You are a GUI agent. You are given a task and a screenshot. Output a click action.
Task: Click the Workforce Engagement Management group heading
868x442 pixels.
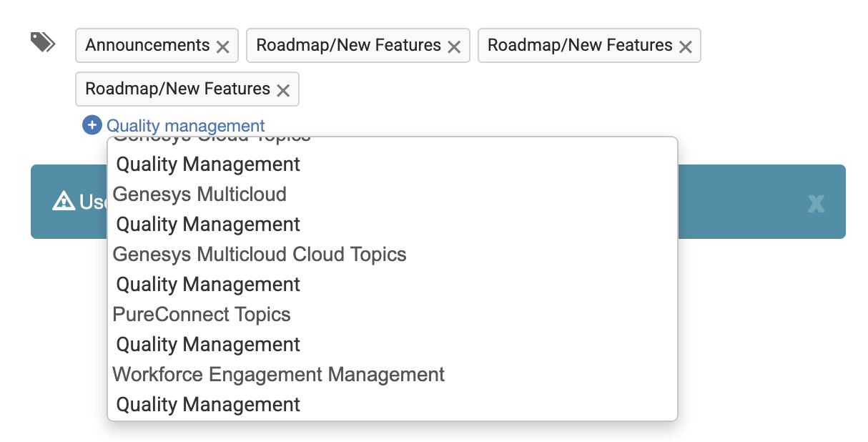(279, 375)
